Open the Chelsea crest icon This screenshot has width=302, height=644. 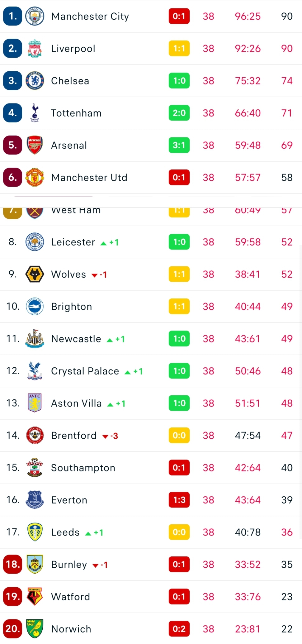coord(35,81)
